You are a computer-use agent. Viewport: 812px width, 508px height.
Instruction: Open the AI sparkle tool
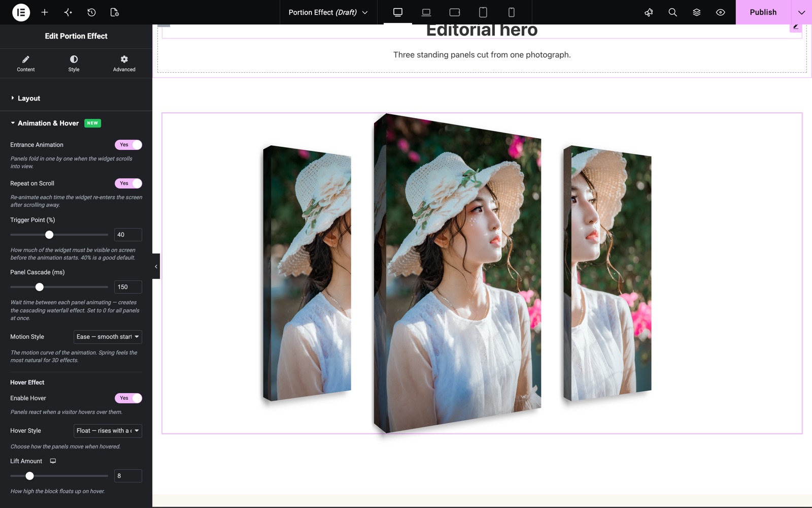coord(68,12)
